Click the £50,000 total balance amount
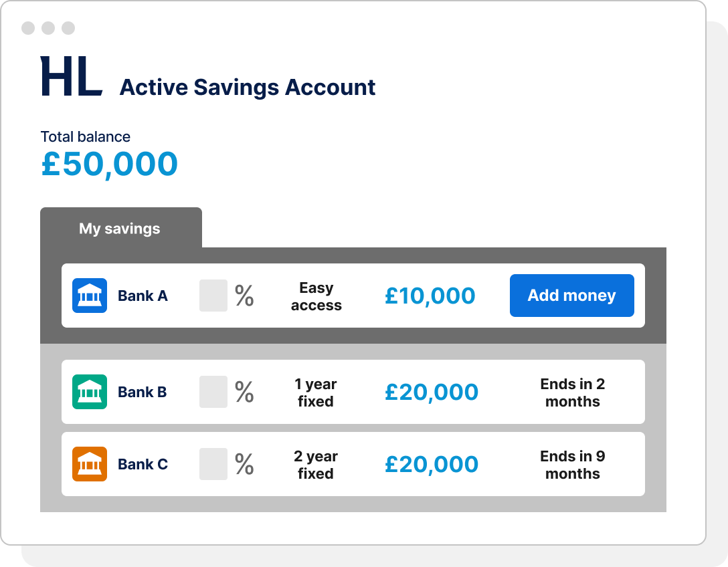Viewport: 728px width, 567px height. coord(110,164)
